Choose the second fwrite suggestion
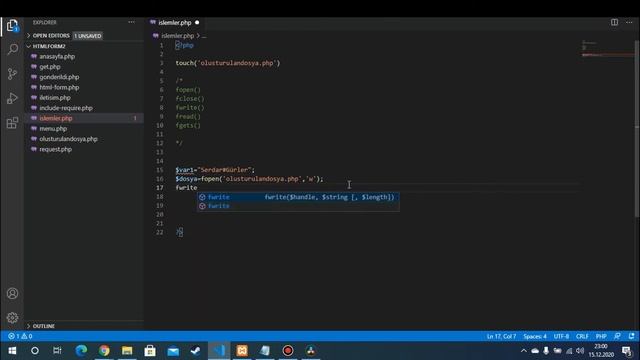This screenshot has height=360, width=640. pos(298,206)
